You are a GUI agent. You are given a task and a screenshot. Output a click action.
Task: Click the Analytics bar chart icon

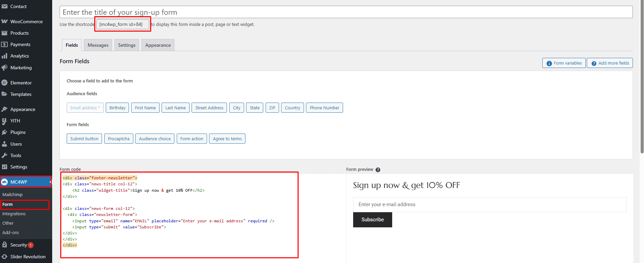tap(4, 56)
